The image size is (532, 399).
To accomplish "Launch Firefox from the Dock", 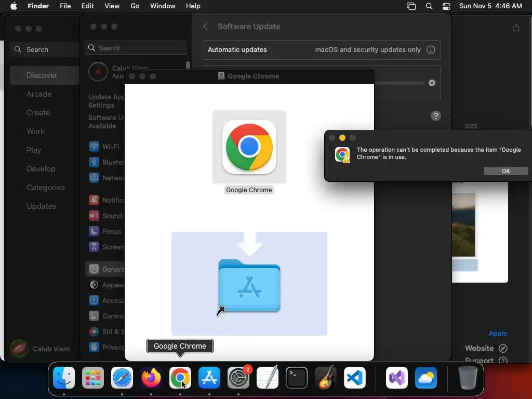I will coord(151,378).
